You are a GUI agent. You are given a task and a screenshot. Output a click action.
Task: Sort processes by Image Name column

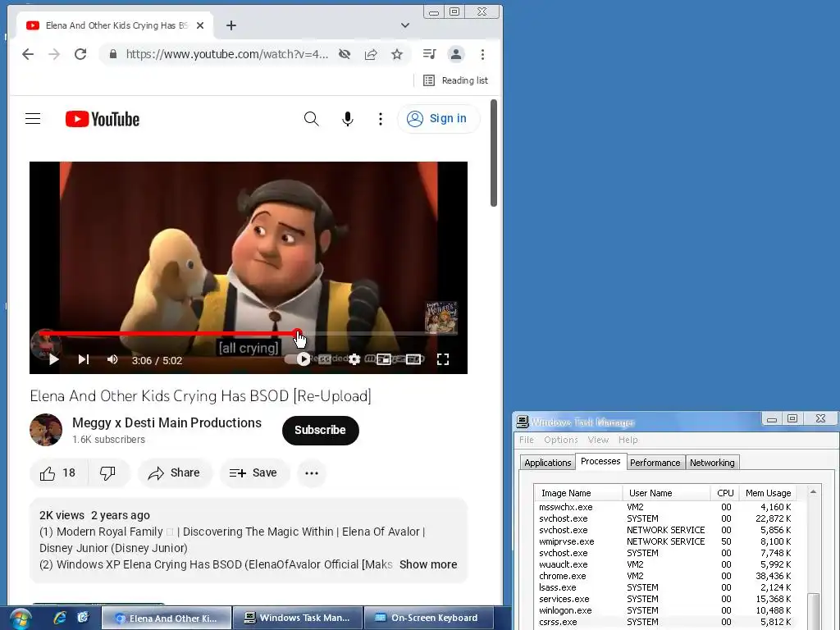click(578, 493)
